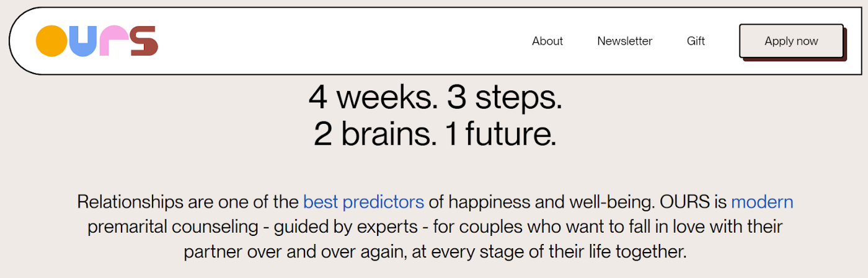The height and width of the screenshot is (278, 868).
Task: Click the phrase "premarital counseling" in paragraph
Action: (172, 227)
